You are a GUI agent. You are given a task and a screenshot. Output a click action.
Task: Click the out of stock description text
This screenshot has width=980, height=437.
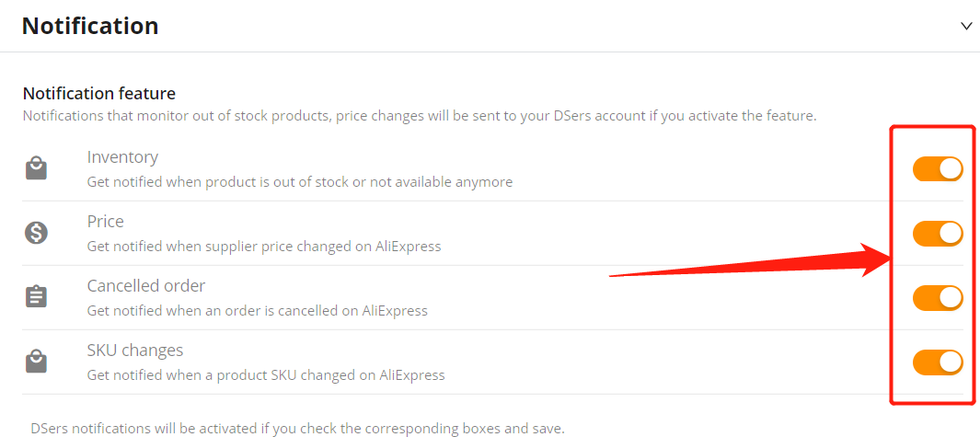(300, 182)
